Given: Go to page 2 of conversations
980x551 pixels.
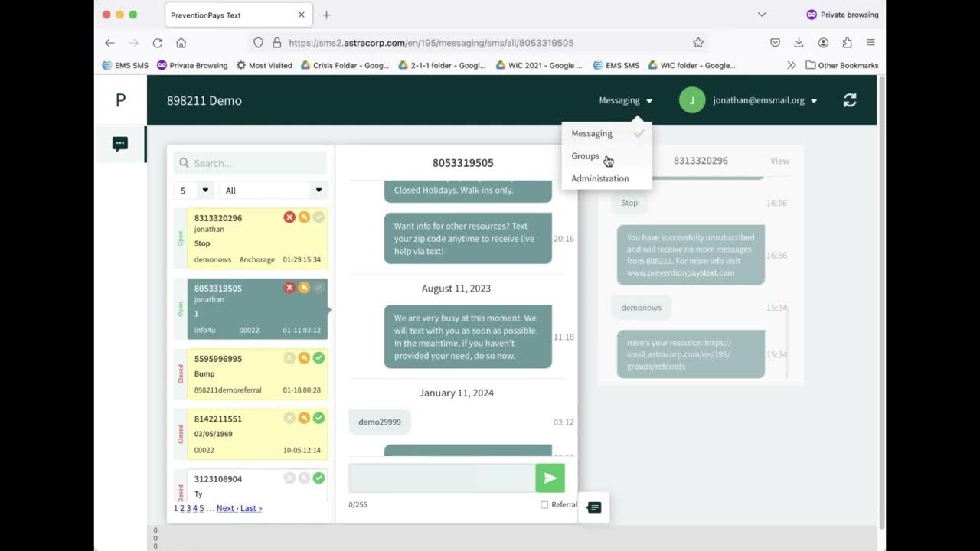Looking at the screenshot, I should coord(182,508).
